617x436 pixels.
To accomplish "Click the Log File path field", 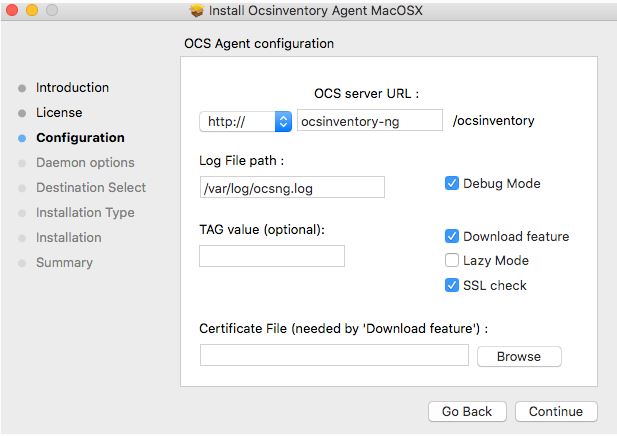I will click(x=291, y=187).
